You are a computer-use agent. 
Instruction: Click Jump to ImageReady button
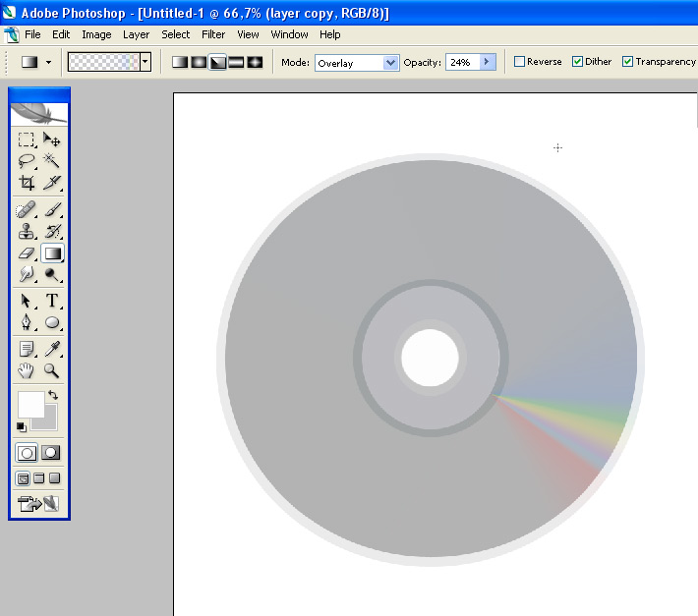[x=39, y=504]
